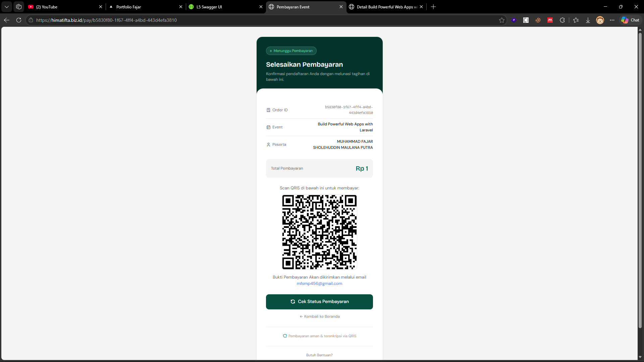Click the Cek Status Pembayaran button
Image resolution: width=644 pixels, height=362 pixels.
pos(319,302)
